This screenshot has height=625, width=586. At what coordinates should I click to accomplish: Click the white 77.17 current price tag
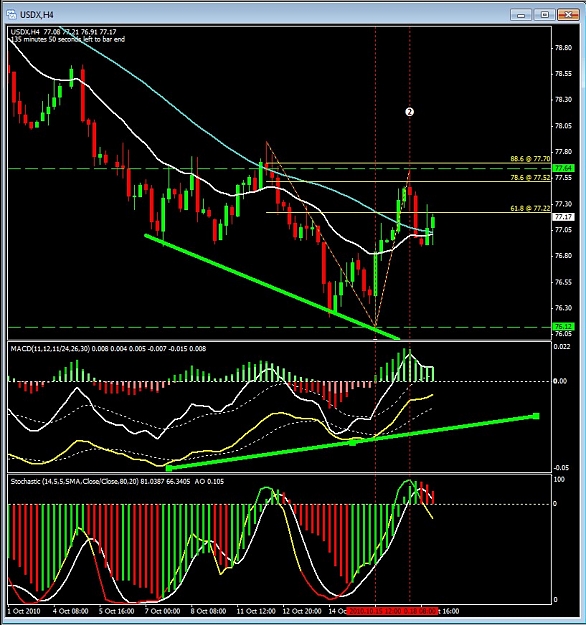(x=564, y=217)
